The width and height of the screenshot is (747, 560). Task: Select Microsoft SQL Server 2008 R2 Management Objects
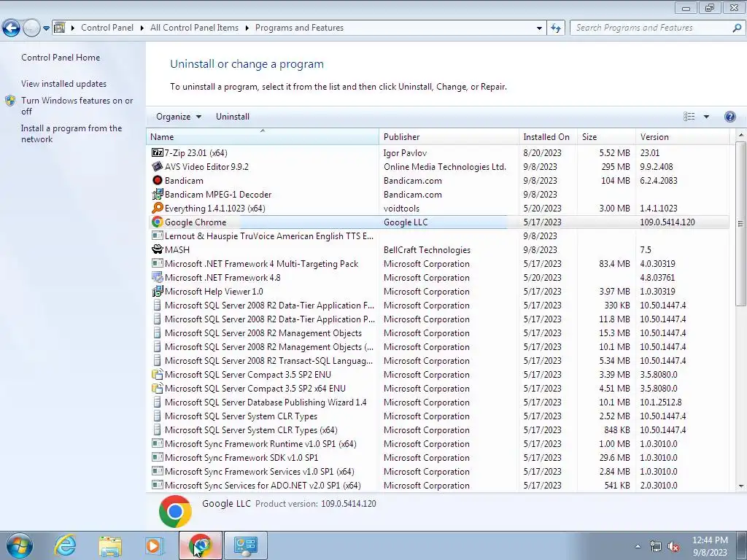pyautogui.click(x=438, y=332)
